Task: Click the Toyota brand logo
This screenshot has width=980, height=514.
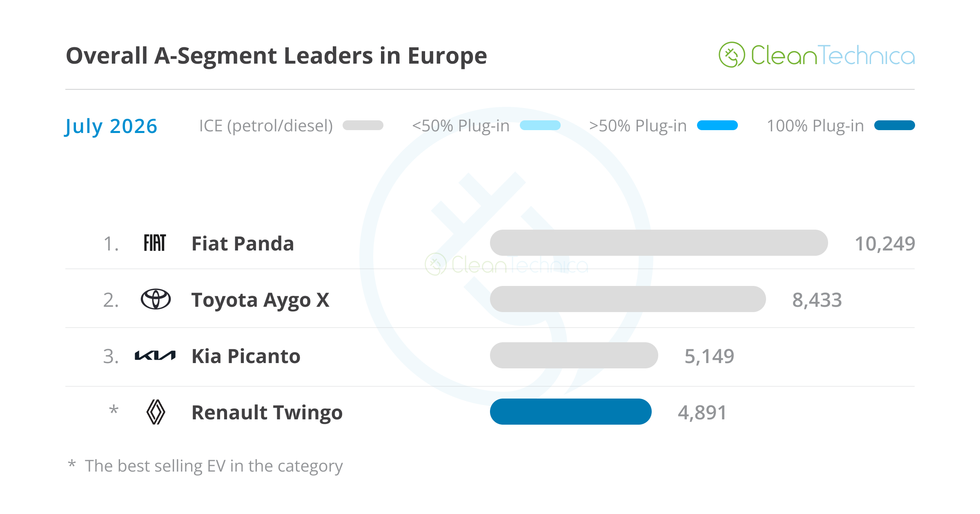Action: tap(156, 299)
